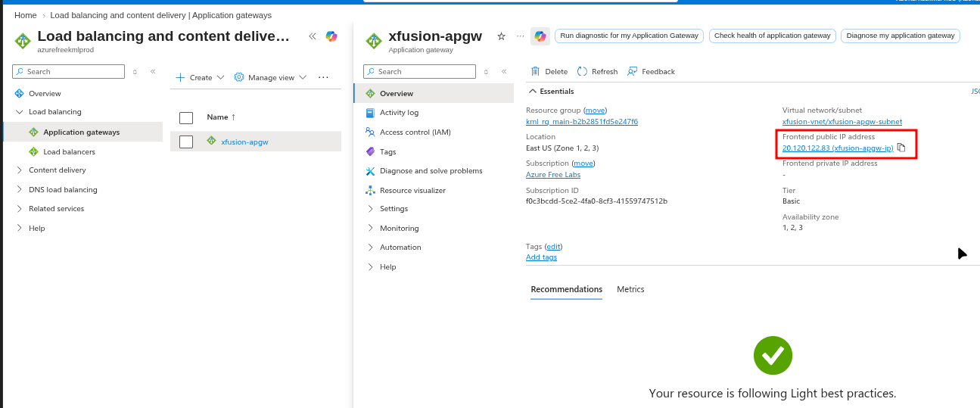The height and width of the screenshot is (408, 980).
Task: Click the Copilot icon in left panel header
Action: point(331,36)
